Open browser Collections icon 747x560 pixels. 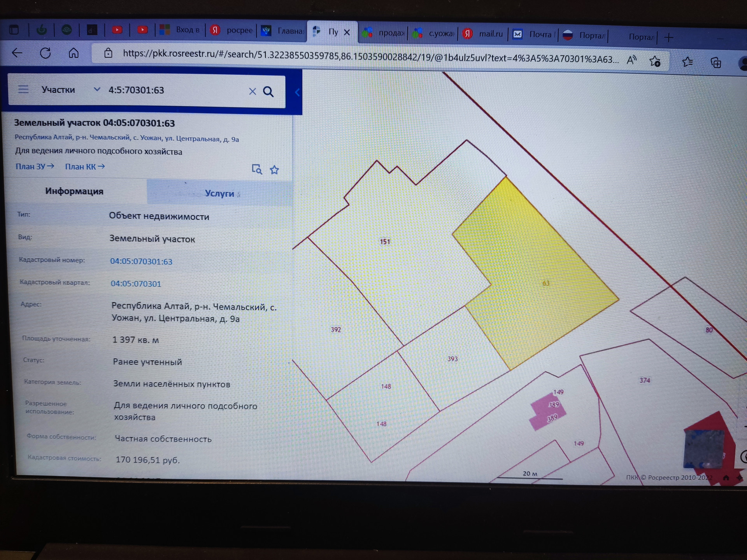(x=716, y=62)
